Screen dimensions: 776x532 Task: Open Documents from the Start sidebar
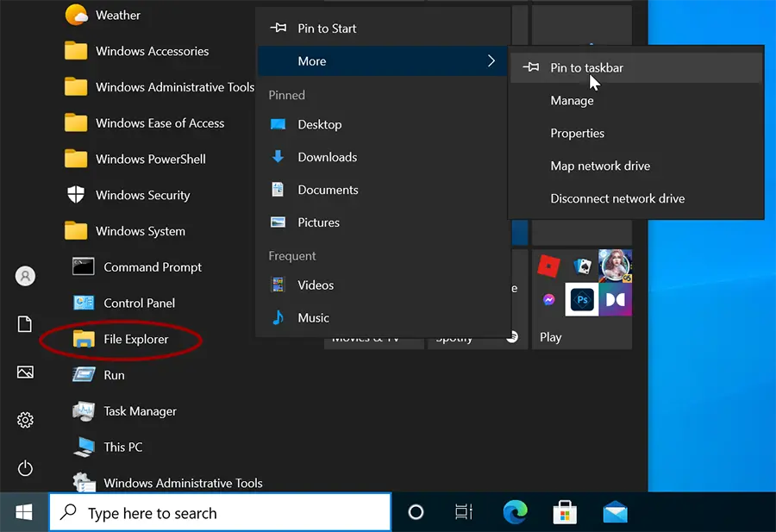[24, 324]
